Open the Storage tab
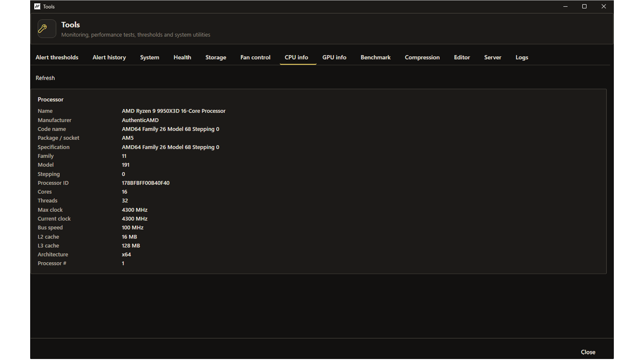Image resolution: width=644 pixels, height=362 pixels. pos(216,57)
